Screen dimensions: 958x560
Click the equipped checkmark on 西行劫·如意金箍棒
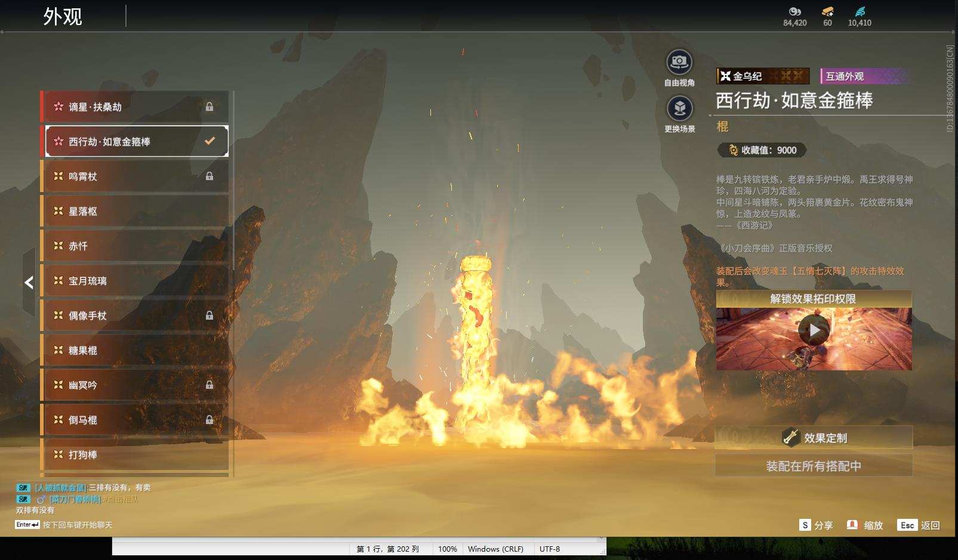tap(210, 141)
